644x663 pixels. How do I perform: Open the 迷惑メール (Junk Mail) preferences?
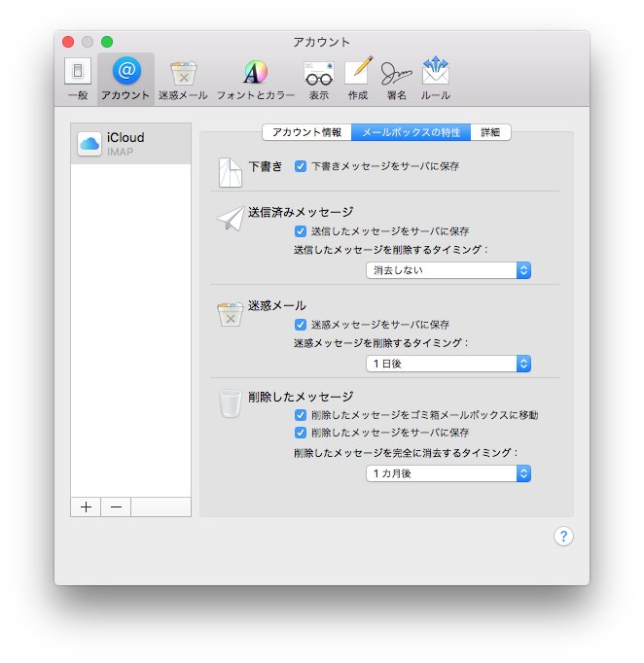point(183,78)
